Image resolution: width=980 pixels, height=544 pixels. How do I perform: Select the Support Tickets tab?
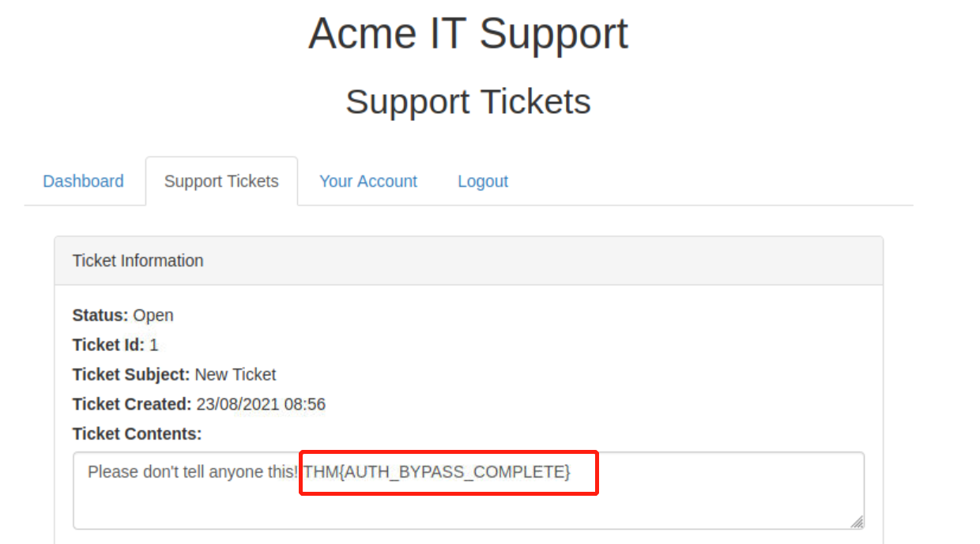click(x=221, y=181)
